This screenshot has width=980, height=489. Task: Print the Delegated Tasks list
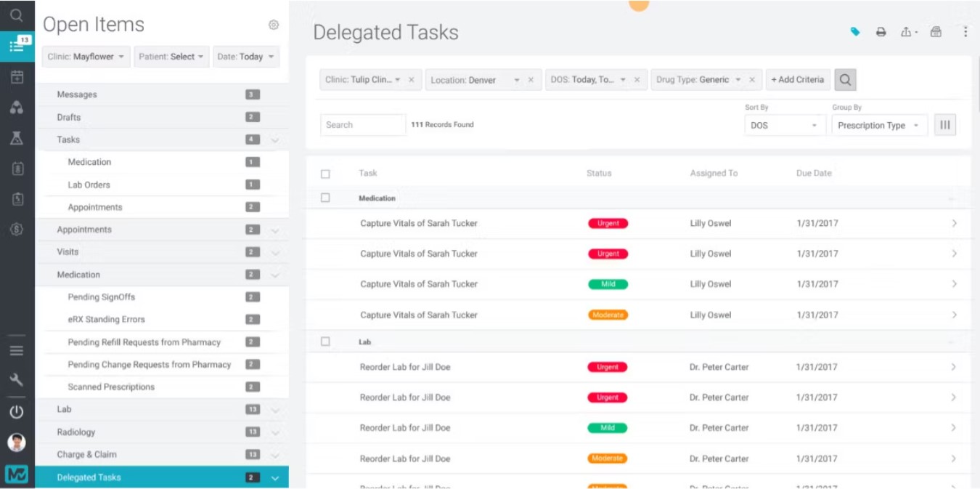881,31
